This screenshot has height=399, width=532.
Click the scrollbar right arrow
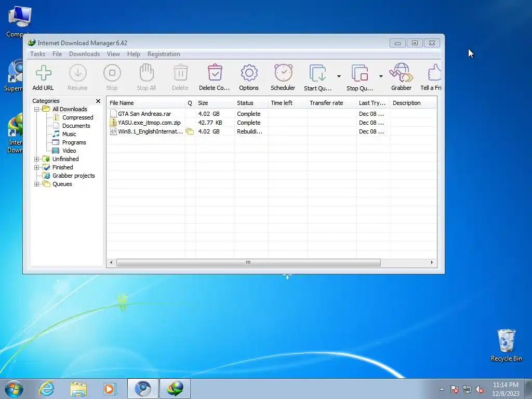[432, 262]
